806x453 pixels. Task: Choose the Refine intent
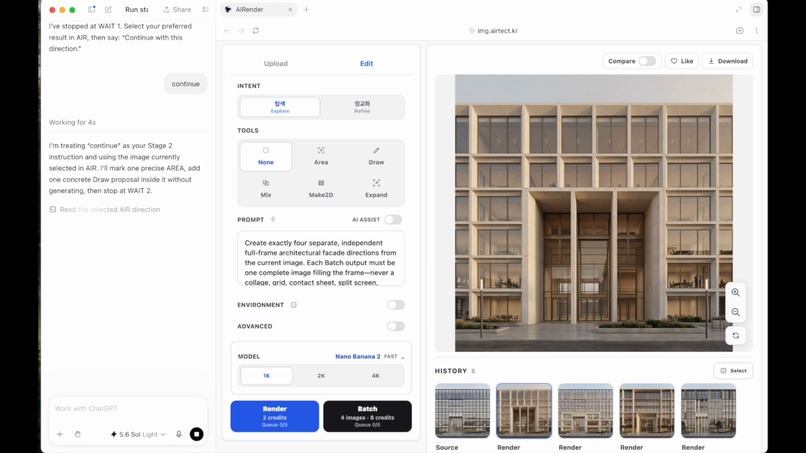tap(362, 107)
